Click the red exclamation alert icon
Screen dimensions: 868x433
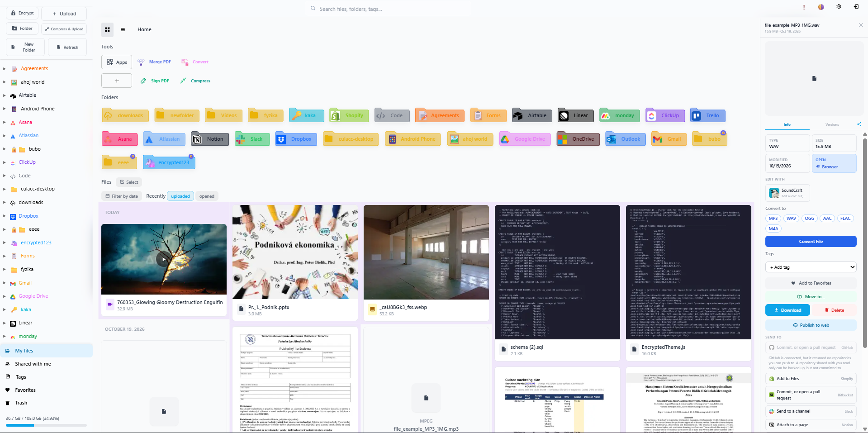click(804, 7)
